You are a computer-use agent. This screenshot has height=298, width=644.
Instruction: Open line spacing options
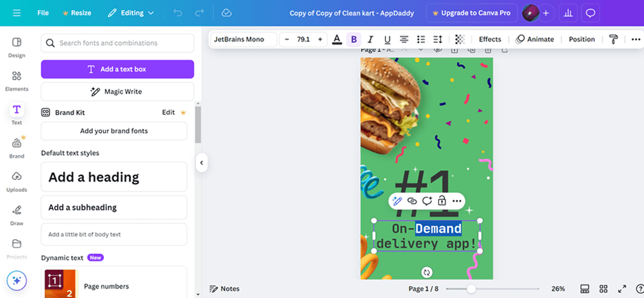click(x=438, y=39)
